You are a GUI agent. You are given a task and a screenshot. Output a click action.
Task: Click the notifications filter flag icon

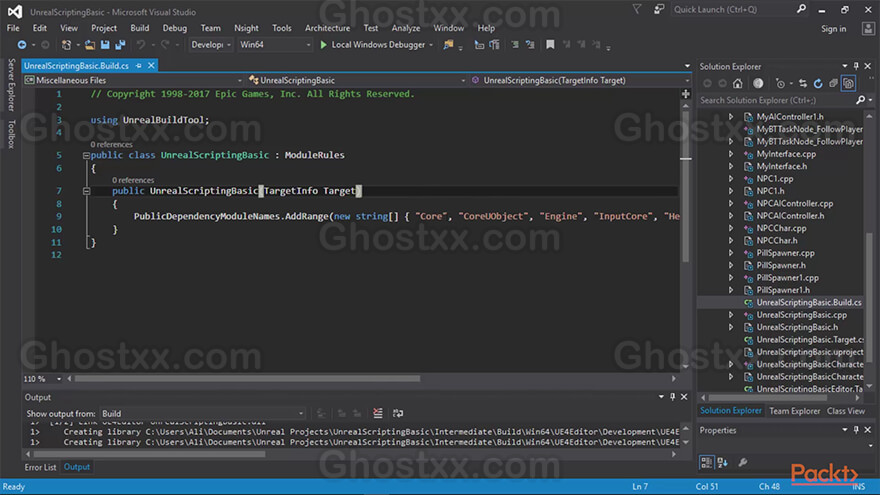pos(636,9)
